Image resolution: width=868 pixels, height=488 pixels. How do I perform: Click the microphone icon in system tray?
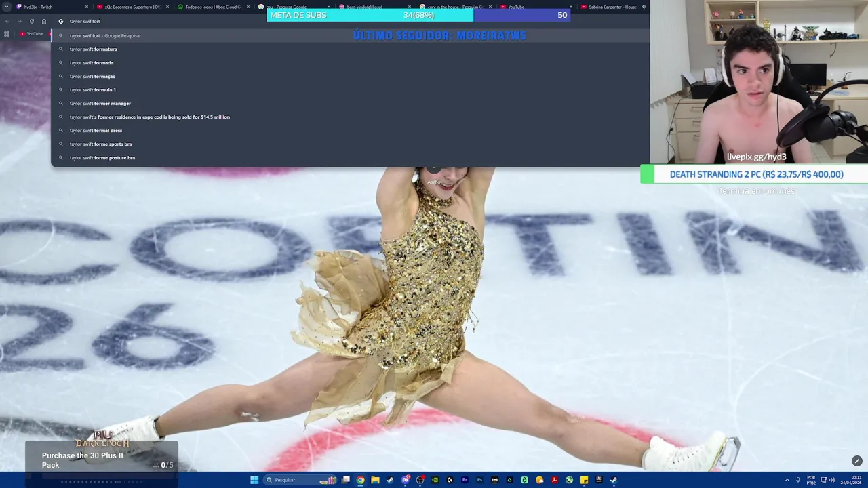798,480
